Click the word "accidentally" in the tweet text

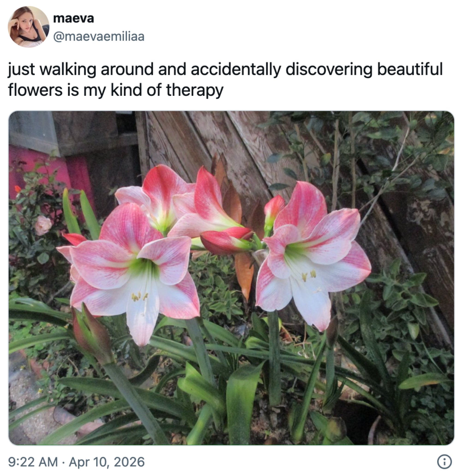click(236, 69)
